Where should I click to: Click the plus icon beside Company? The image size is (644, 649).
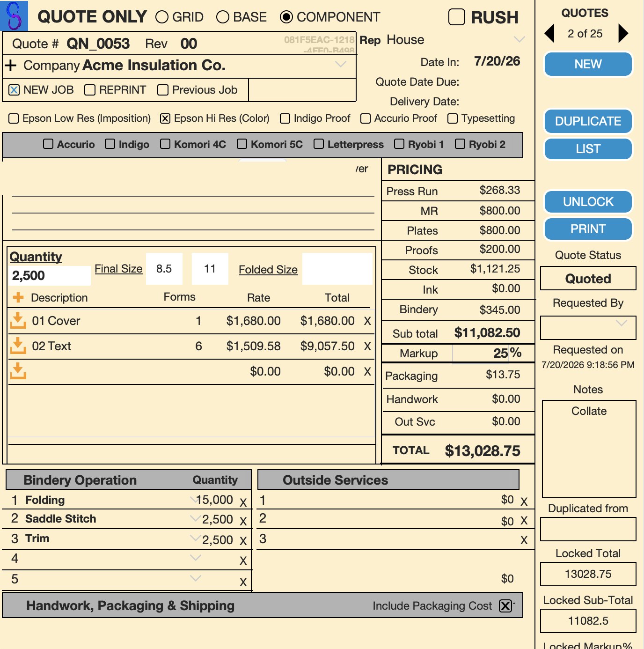click(x=10, y=66)
